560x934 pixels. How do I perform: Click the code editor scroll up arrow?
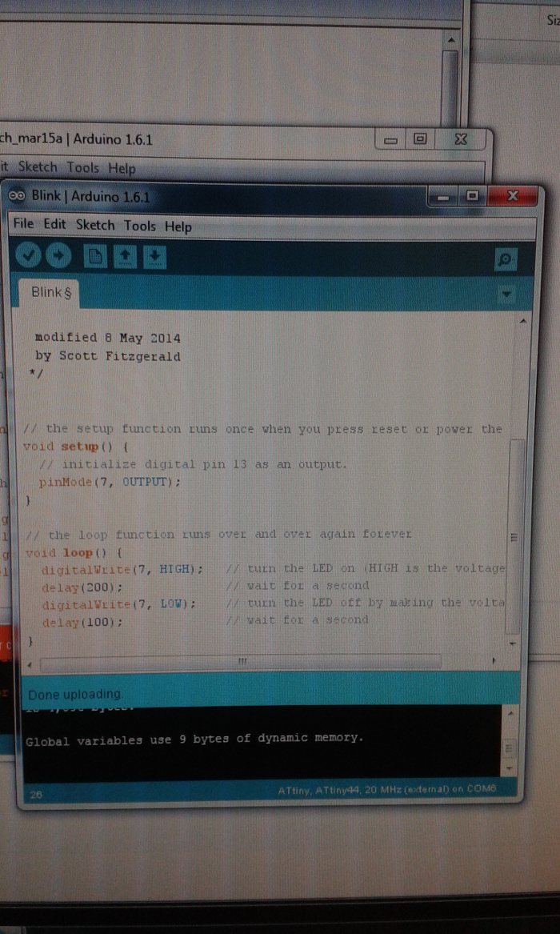(523, 322)
